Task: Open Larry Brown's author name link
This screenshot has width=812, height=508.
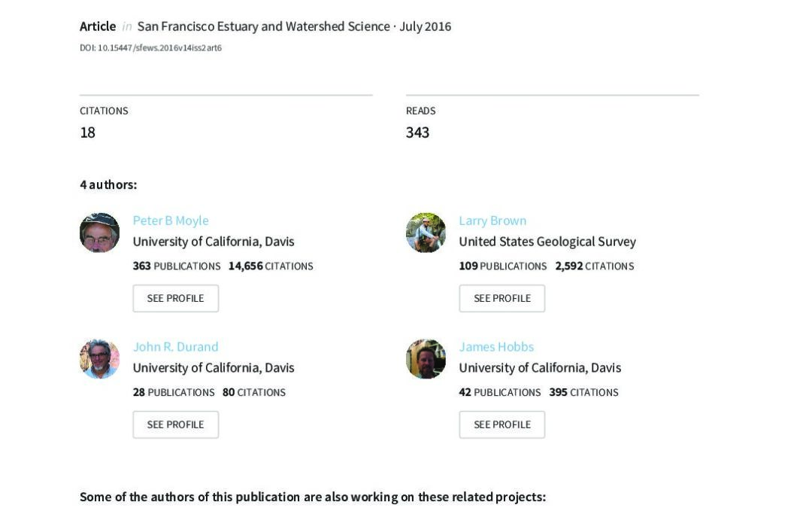Action: coord(492,221)
